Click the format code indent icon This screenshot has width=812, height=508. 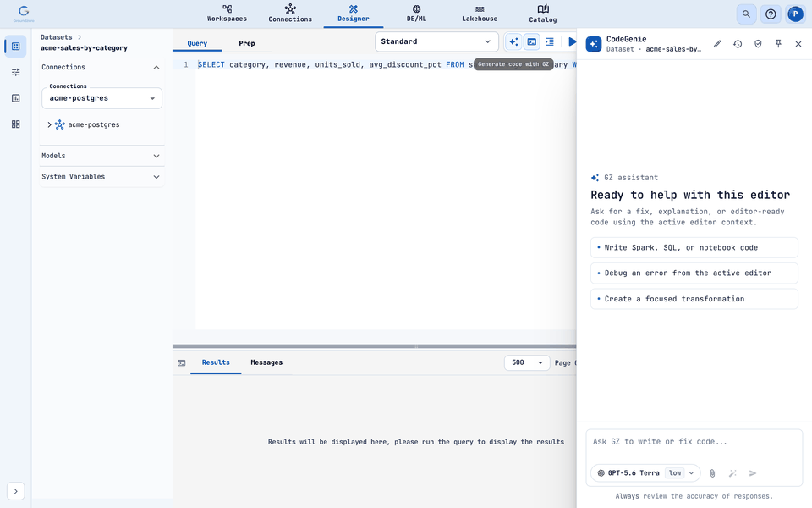550,41
